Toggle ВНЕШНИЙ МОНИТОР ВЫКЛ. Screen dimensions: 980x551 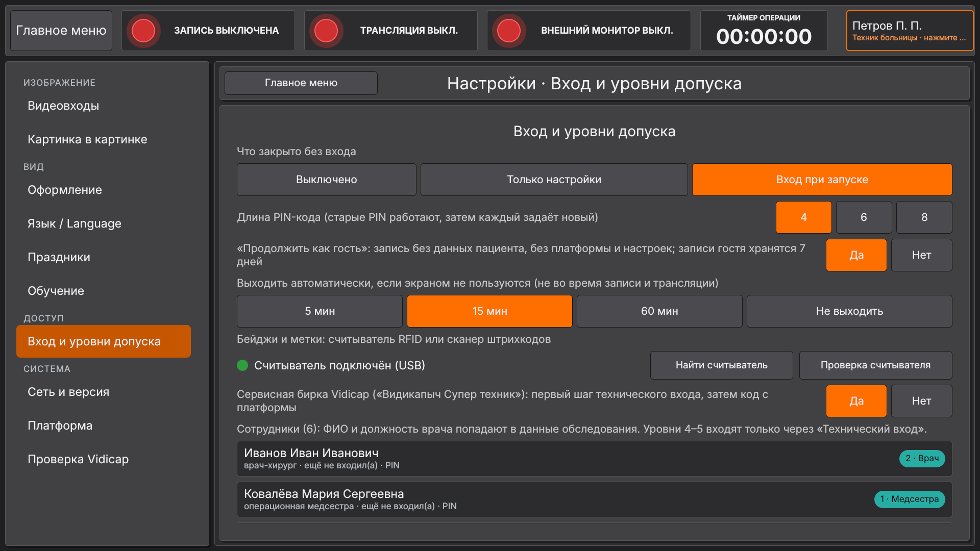pyautogui.click(x=589, y=31)
